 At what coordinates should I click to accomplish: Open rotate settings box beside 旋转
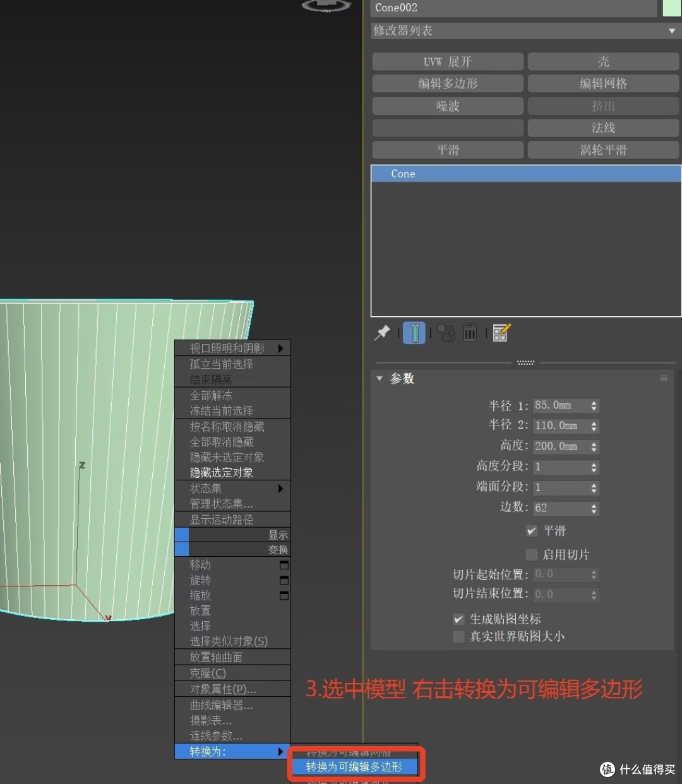click(284, 580)
